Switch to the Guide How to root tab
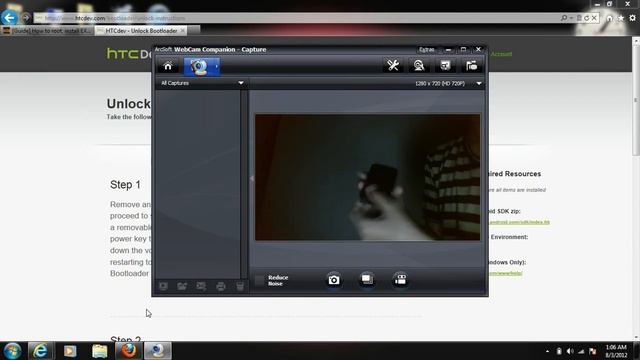Screen dimensions: 640x360 point(48,31)
